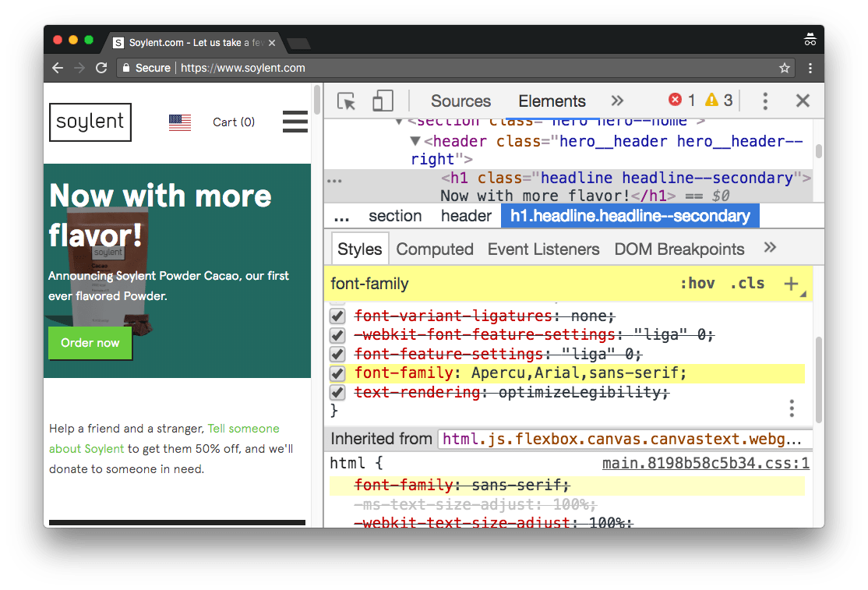Open the Chrome three-dot menu
This screenshot has width=868, height=590.
(x=810, y=68)
